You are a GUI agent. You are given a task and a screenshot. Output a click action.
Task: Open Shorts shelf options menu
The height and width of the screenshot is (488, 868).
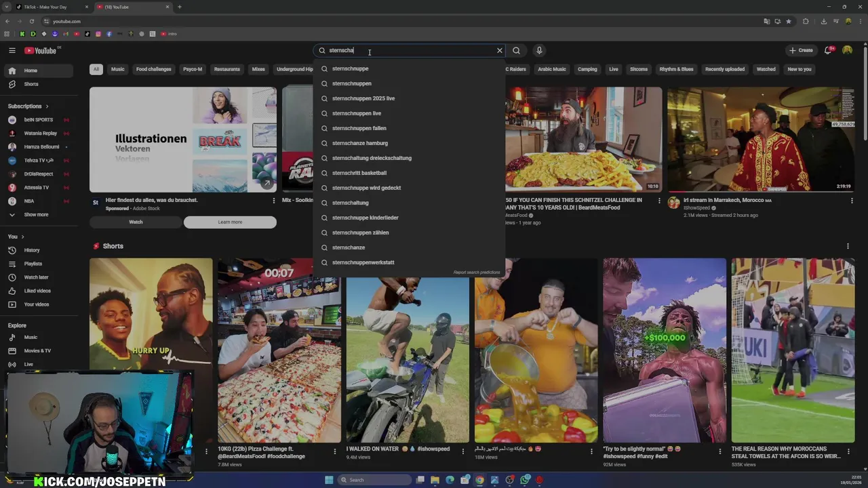(848, 246)
